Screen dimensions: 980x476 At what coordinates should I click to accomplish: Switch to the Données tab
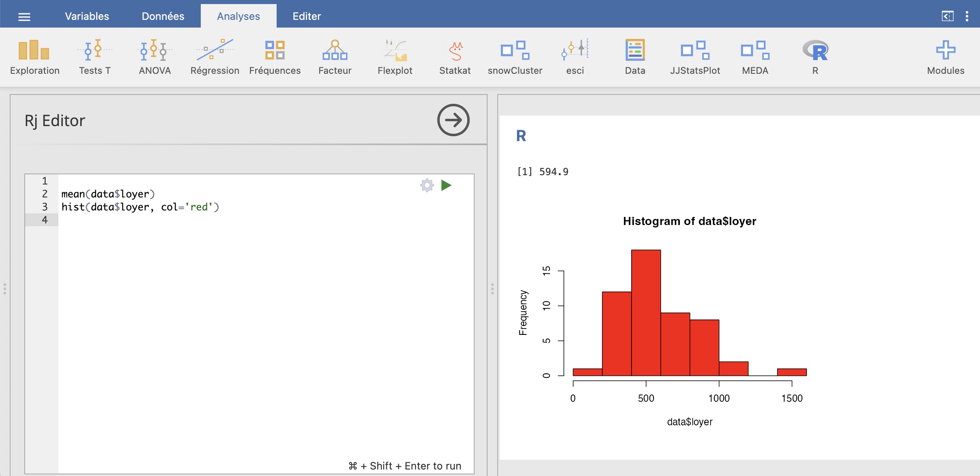[163, 16]
